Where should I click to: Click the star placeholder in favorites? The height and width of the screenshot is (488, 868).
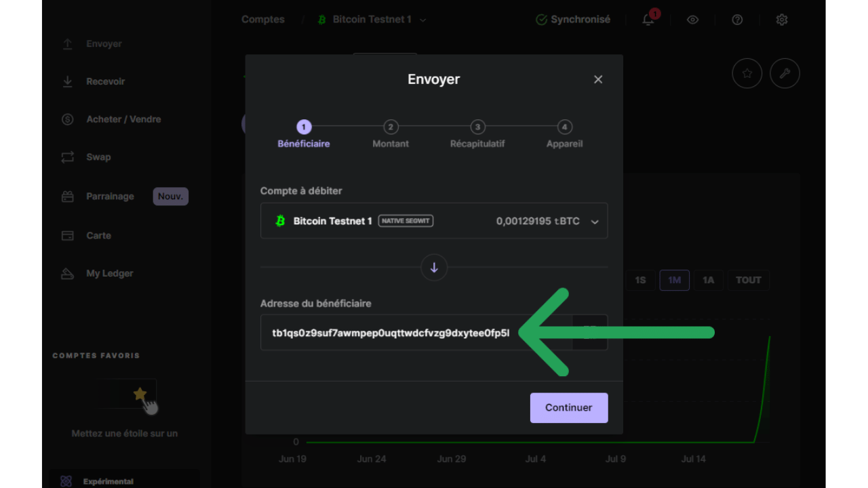[x=140, y=394]
